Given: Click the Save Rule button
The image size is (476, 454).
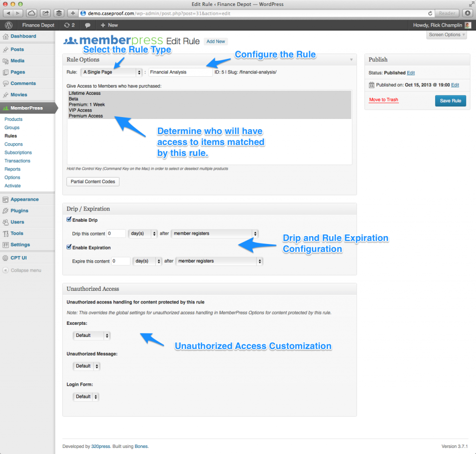Looking at the screenshot, I should click(450, 101).
